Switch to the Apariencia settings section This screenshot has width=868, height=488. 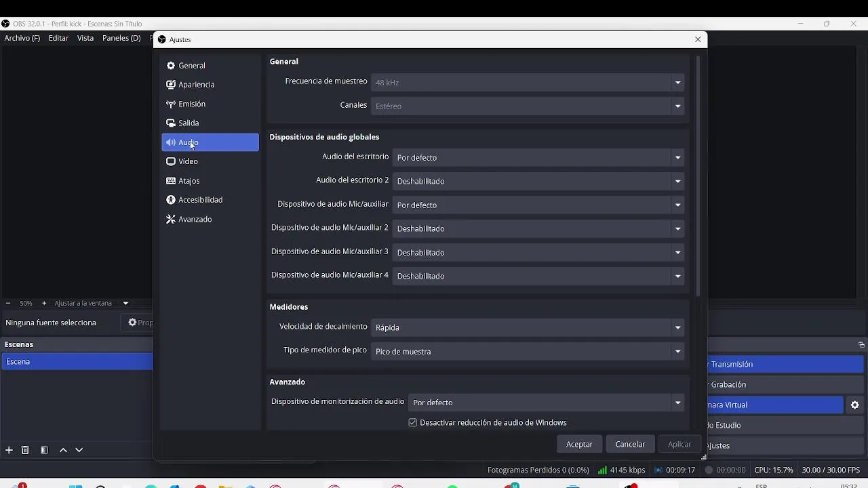pos(210,85)
